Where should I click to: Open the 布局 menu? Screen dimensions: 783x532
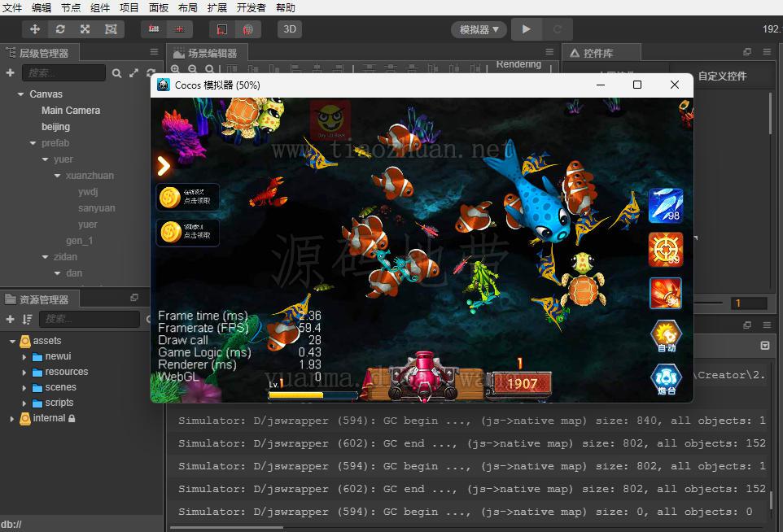tap(188, 8)
